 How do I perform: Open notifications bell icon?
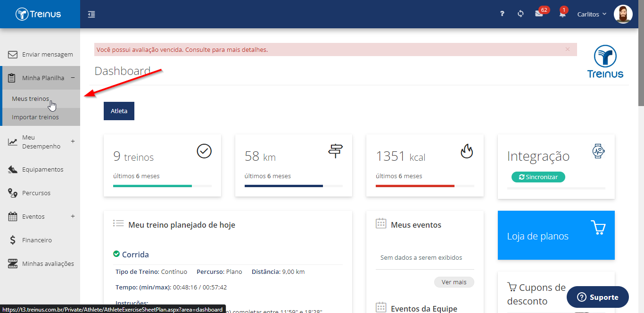coord(562,14)
